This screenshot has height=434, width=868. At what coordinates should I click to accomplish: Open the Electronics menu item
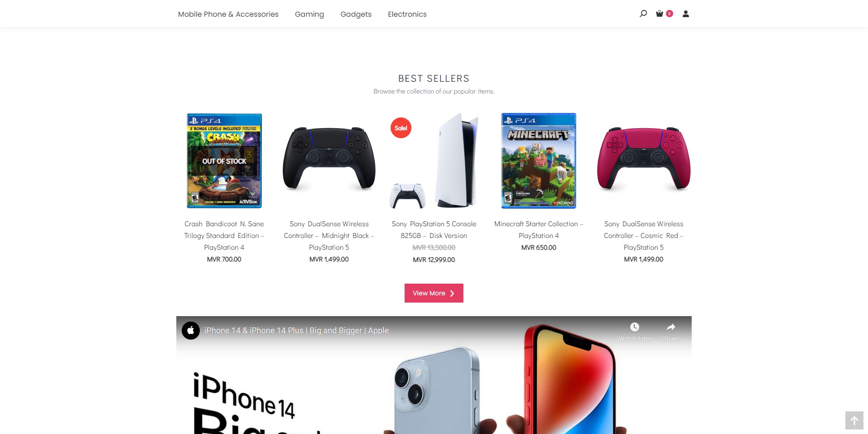click(407, 14)
